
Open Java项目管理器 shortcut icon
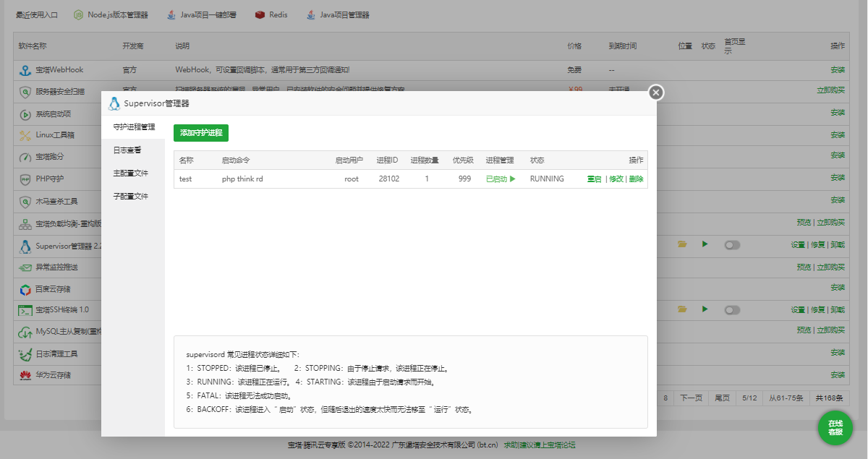(x=310, y=14)
